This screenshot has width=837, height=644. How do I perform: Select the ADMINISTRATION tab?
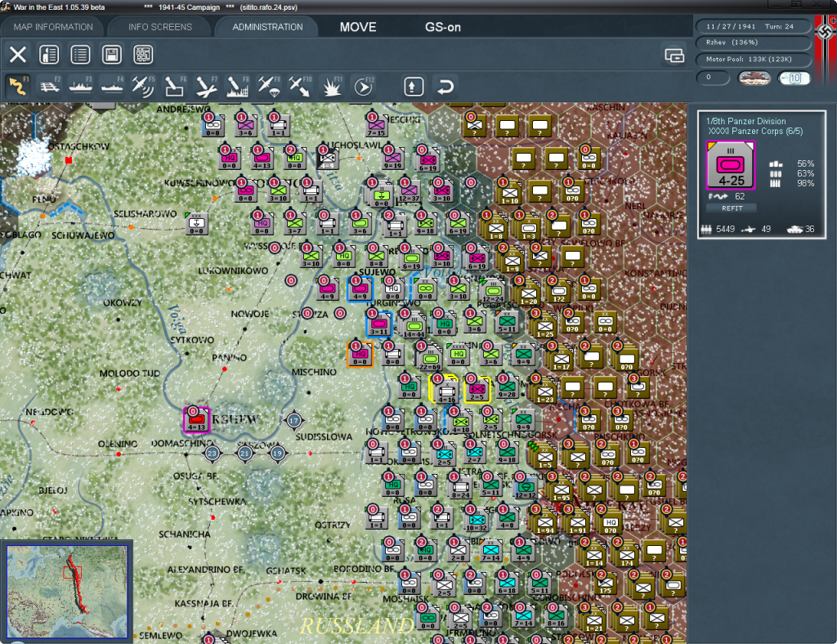pos(267,27)
